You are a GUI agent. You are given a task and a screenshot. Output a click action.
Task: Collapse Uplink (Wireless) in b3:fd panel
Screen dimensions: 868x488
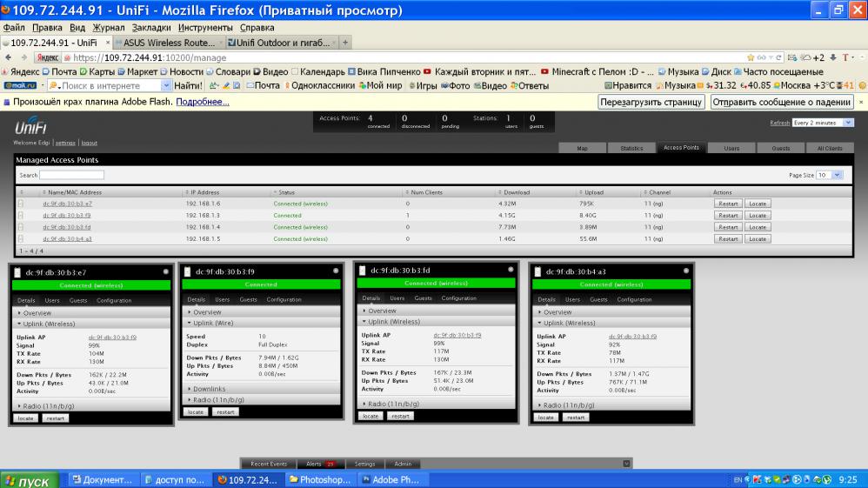(x=392, y=321)
